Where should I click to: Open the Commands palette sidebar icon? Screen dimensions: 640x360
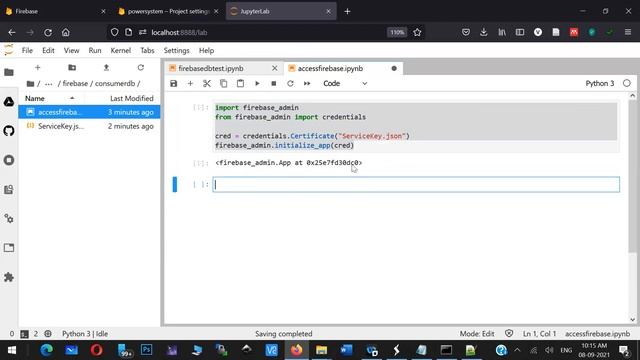pyautogui.click(x=9, y=189)
